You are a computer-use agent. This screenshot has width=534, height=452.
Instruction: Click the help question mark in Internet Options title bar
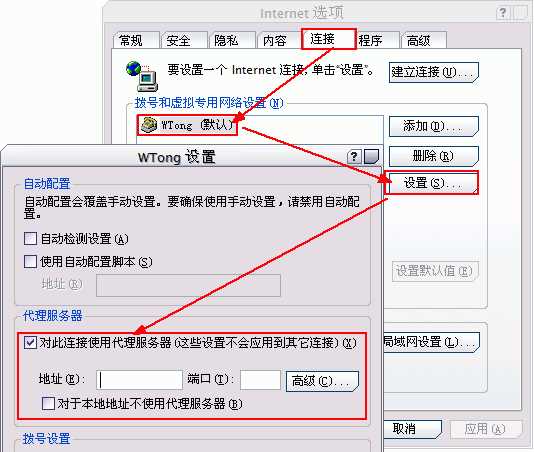pyautogui.click(x=503, y=13)
